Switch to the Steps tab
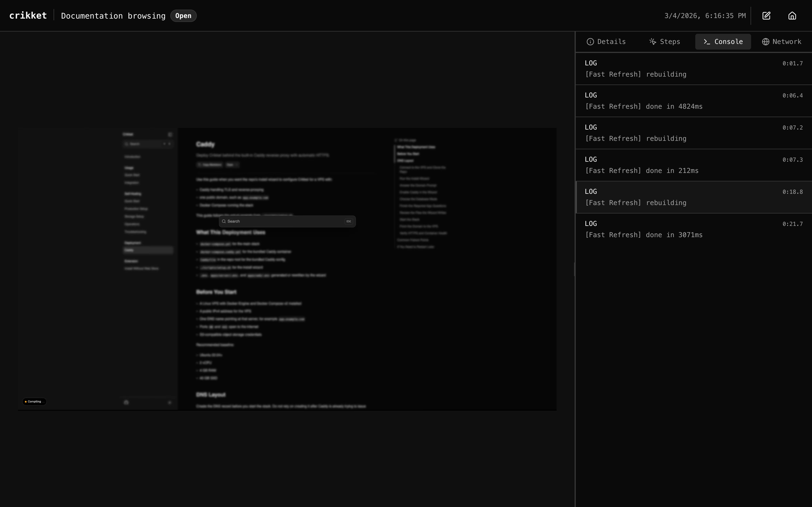Viewport: 812px width, 507px height. [x=665, y=42]
